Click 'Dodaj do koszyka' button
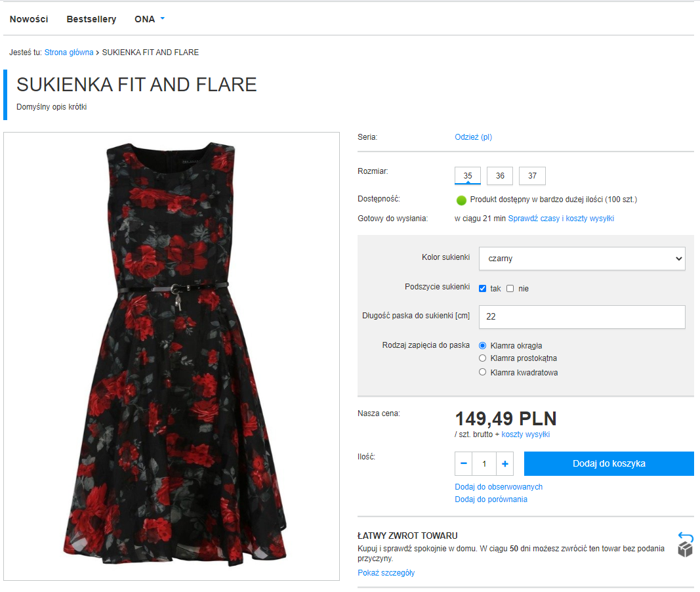This screenshot has width=700, height=592. [x=609, y=463]
